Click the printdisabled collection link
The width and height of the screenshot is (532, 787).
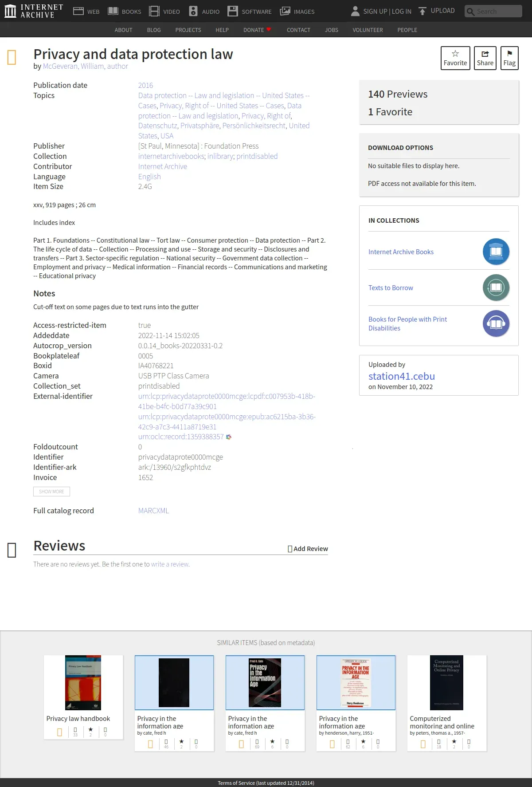[x=257, y=156]
